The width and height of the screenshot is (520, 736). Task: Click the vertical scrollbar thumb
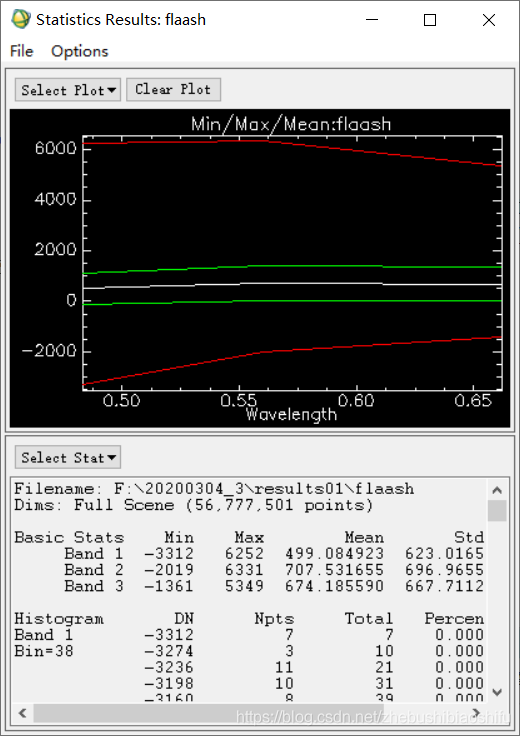(497, 511)
